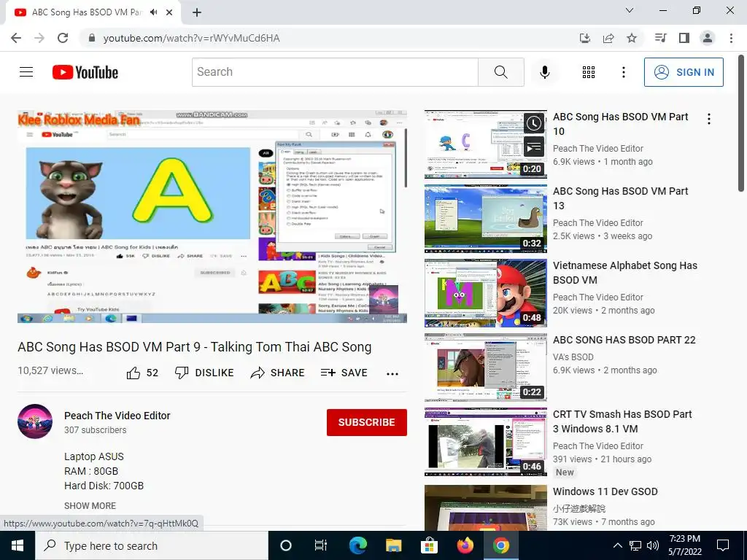Open ABC SONG HAS BSOD PART 22 thumbnail
This screenshot has width=747, height=560.
click(x=485, y=367)
